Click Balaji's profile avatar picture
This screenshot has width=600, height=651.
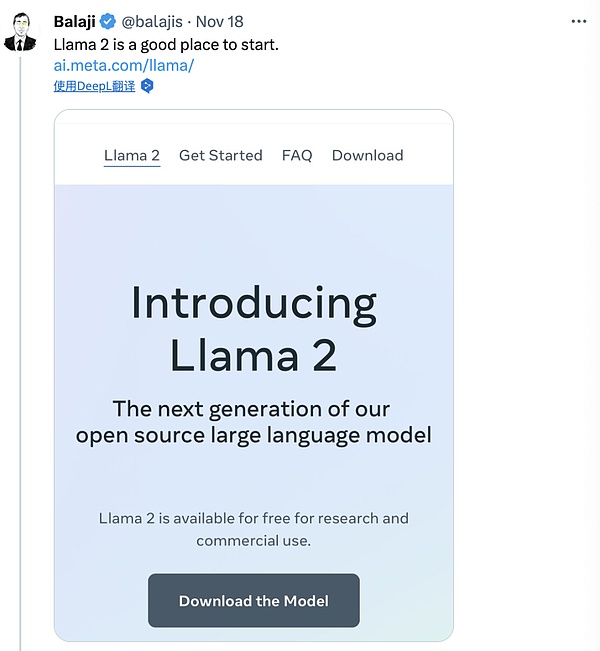pyautogui.click(x=20, y=32)
